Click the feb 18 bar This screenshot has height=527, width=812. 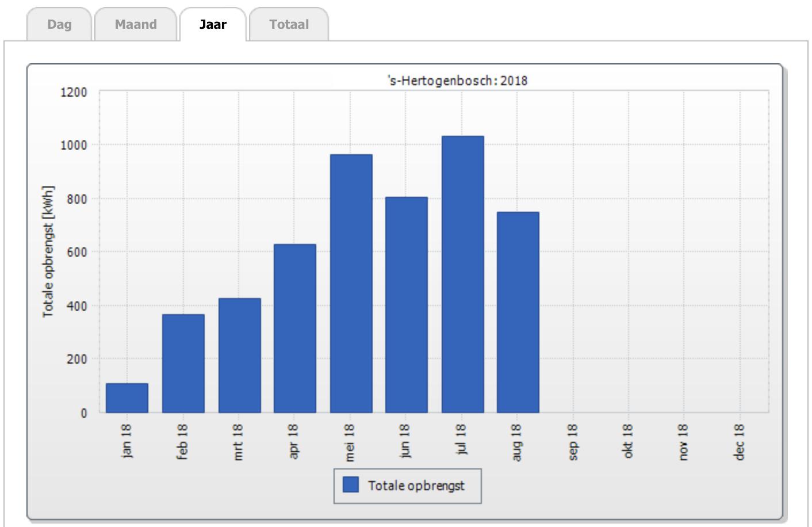pyautogui.click(x=183, y=362)
